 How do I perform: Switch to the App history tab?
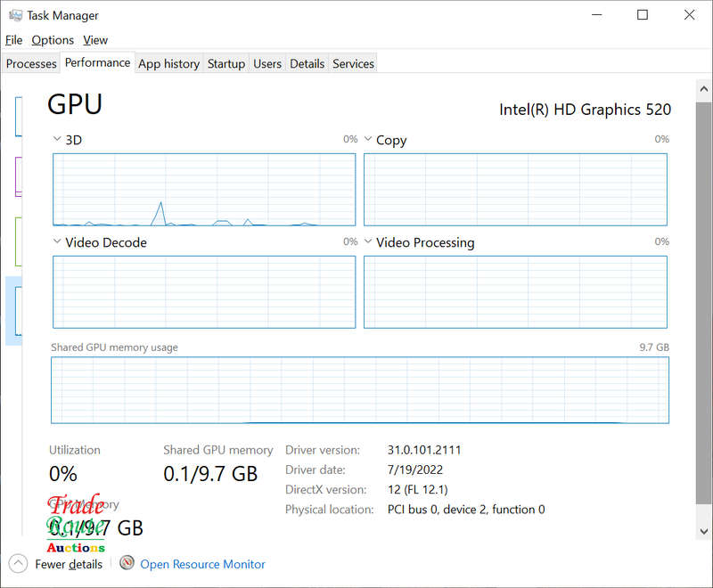(x=168, y=63)
